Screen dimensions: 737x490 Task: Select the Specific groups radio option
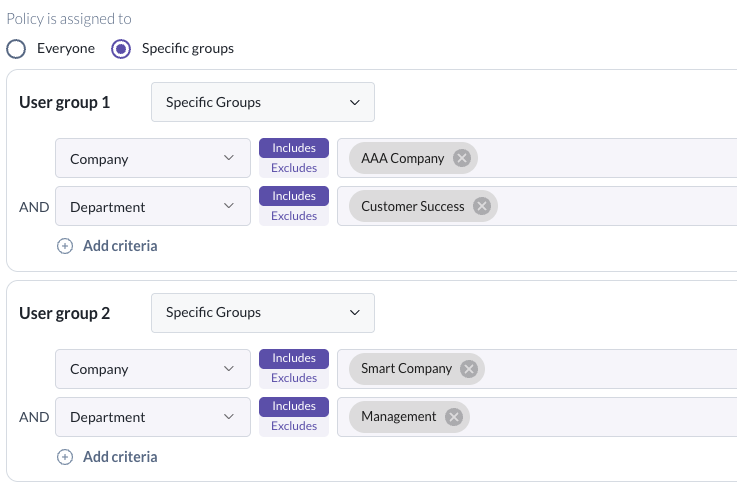tap(121, 48)
